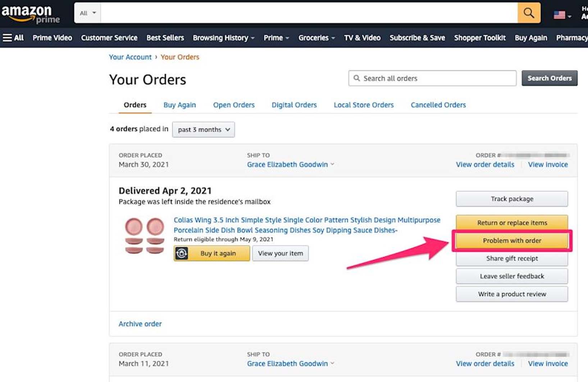588x382 pixels.
Task: Click the Amazon Prime logo
Action: (31, 14)
